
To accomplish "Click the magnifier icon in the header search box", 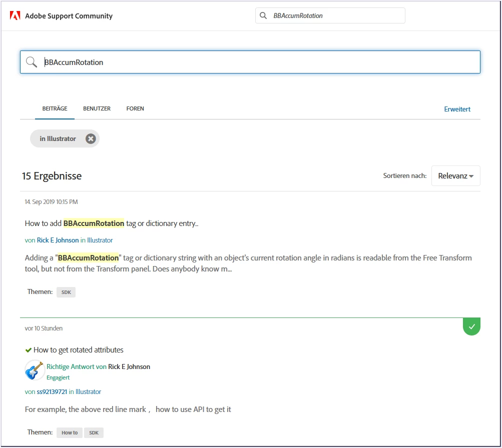I will pyautogui.click(x=263, y=15).
